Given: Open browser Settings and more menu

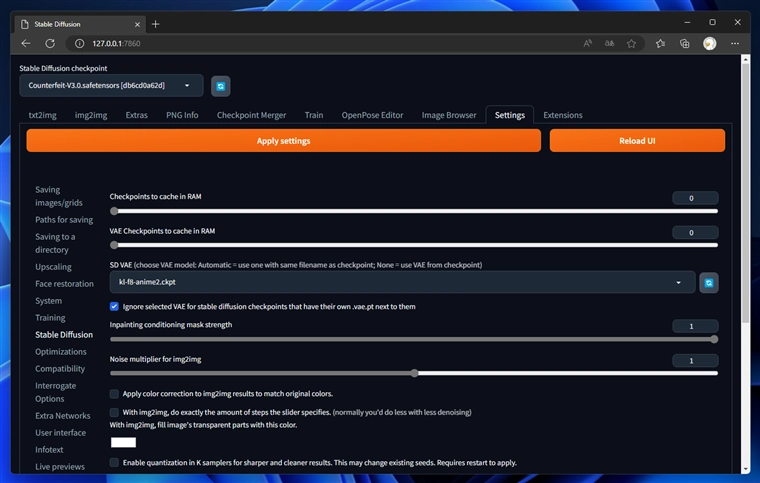Looking at the screenshot, I should coord(735,43).
